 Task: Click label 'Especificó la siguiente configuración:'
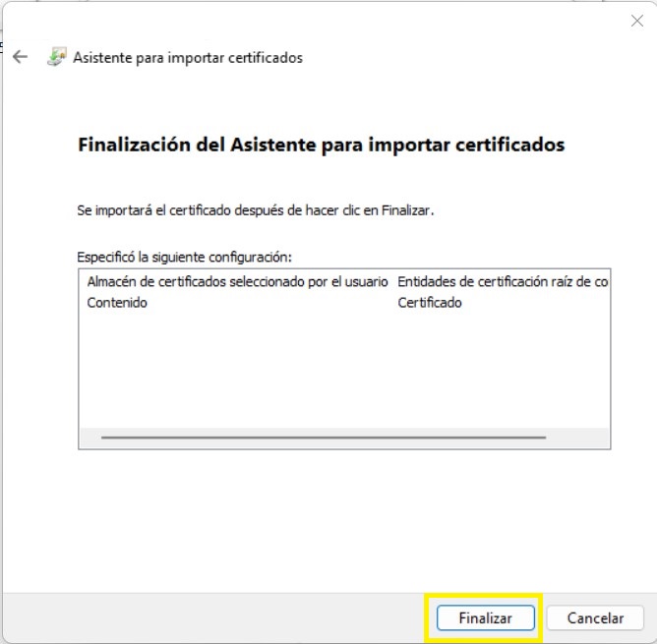(184, 257)
